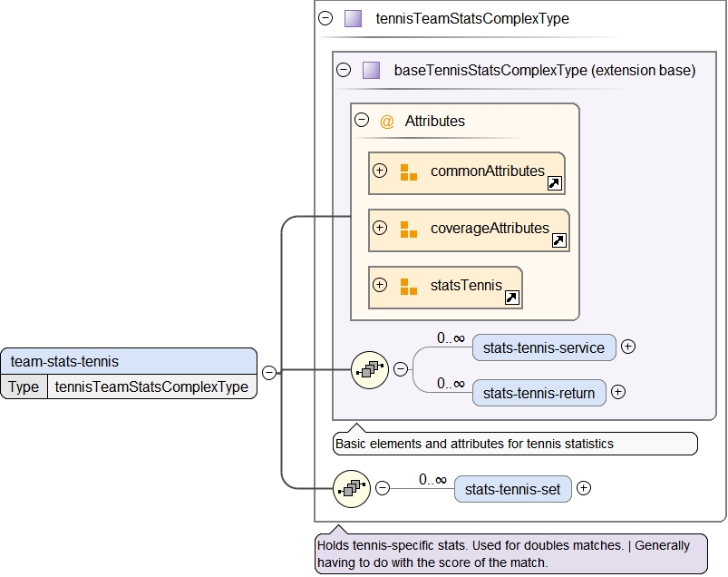
Task: Click the orange commonAttributes group icon
Action: click(x=408, y=171)
